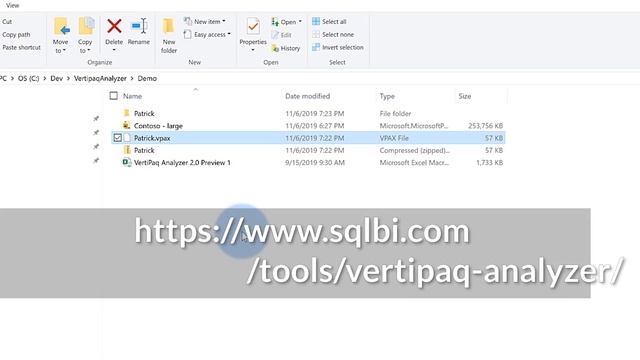Click Demo in the breadcrumb path
This screenshot has height=360, width=640.
click(147, 78)
